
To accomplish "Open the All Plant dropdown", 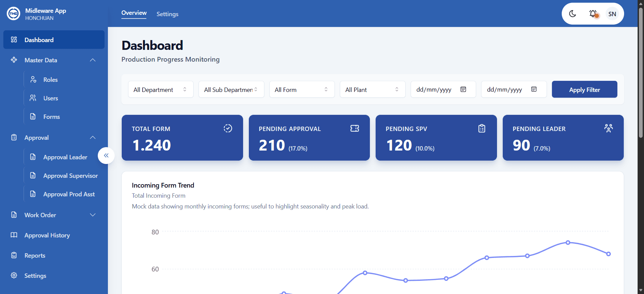I will (x=373, y=89).
